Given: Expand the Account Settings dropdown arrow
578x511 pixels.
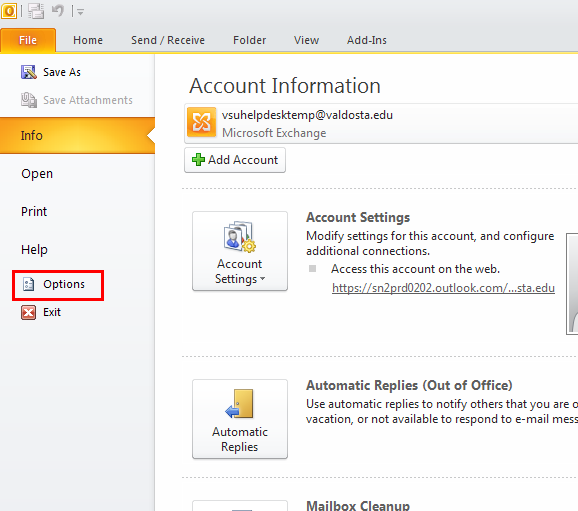Looking at the screenshot, I should click(x=262, y=279).
